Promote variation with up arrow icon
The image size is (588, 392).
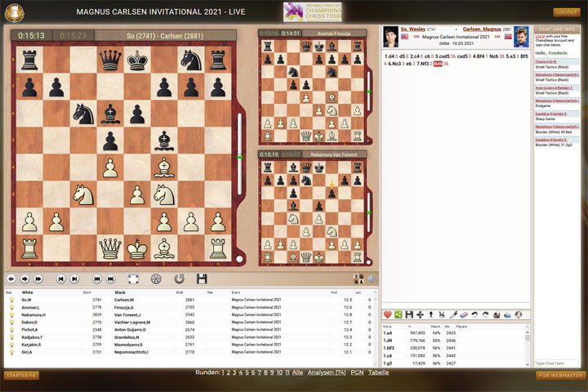pyautogui.click(x=431, y=314)
